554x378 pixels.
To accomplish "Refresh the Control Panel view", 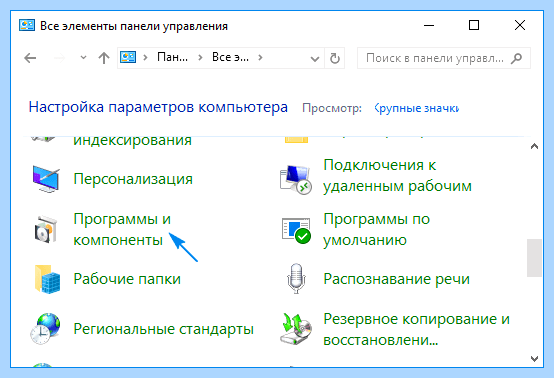I will [x=335, y=58].
